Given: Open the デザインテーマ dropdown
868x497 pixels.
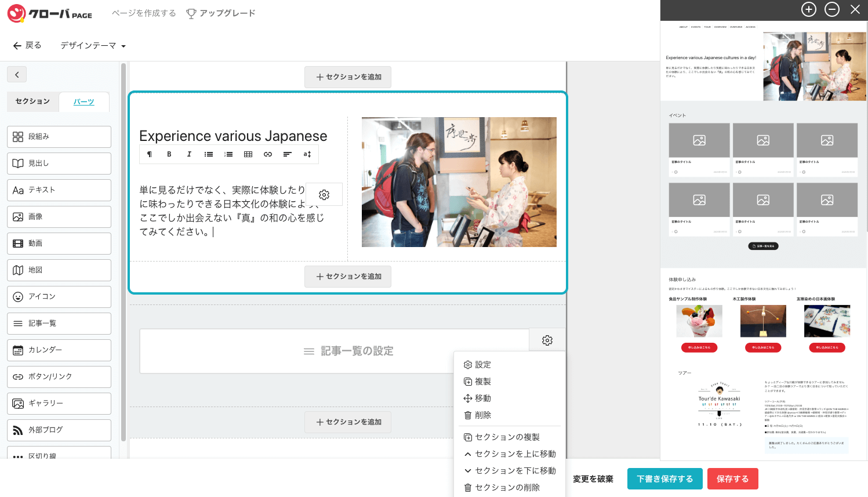Looking at the screenshot, I should click(x=93, y=45).
